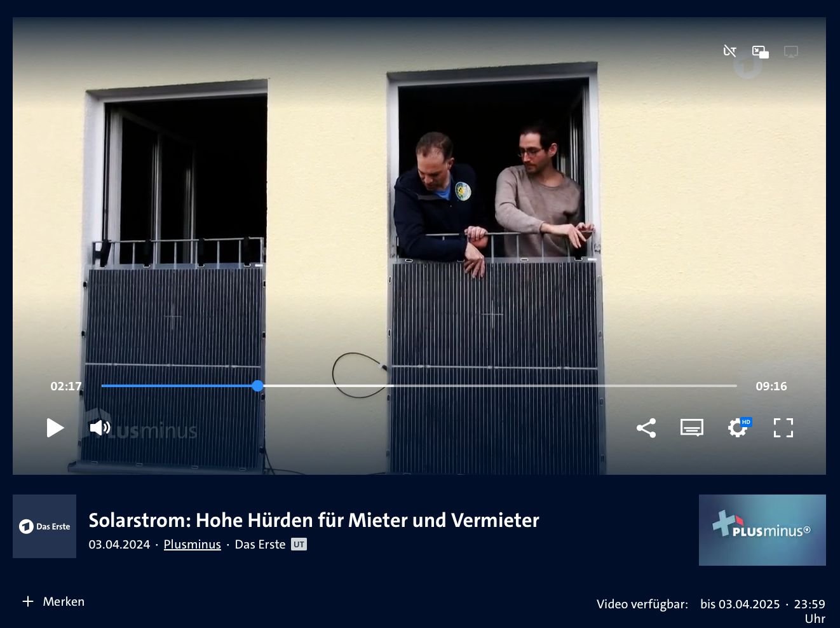Click Das Erste text in the metadata line
This screenshot has height=628, width=840.
(x=260, y=545)
